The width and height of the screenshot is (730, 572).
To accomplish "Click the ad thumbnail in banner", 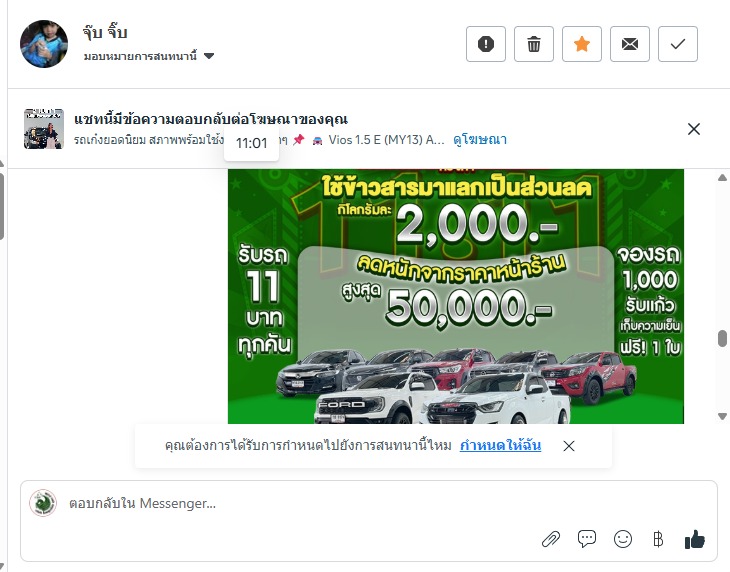I will coord(44,129).
